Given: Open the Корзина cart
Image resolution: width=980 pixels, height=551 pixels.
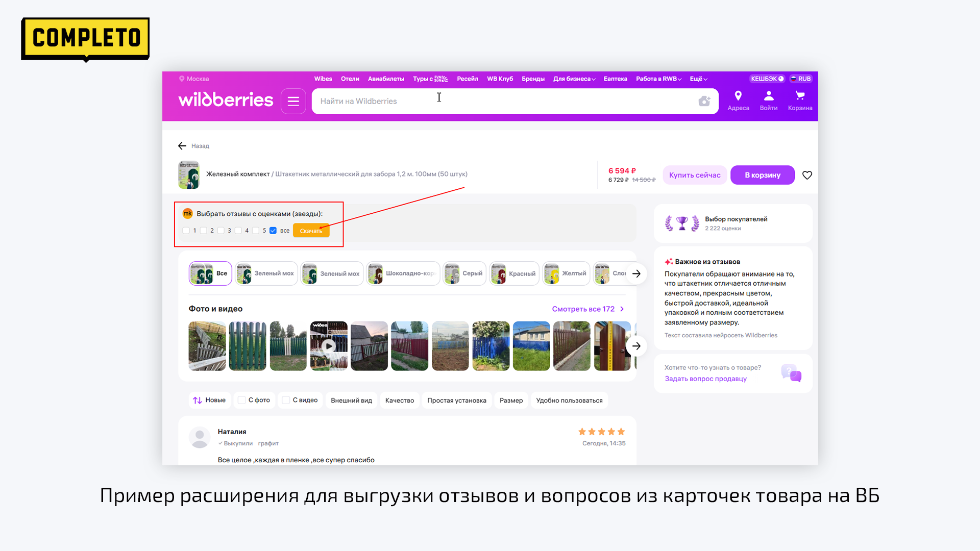Looking at the screenshot, I should coord(800,101).
